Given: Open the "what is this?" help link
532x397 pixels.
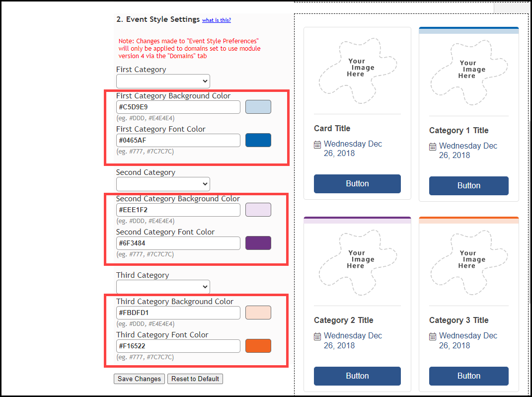Looking at the screenshot, I should click(x=216, y=20).
